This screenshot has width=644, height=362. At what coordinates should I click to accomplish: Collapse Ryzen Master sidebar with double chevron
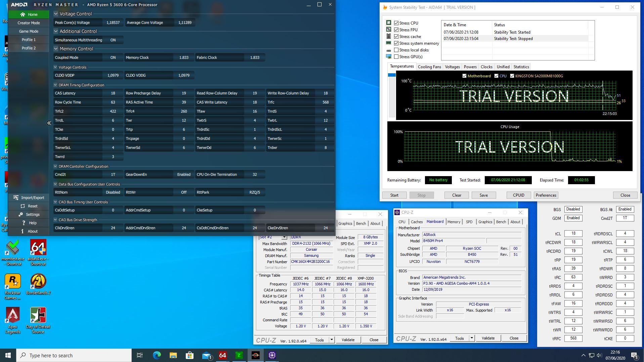click(49, 123)
